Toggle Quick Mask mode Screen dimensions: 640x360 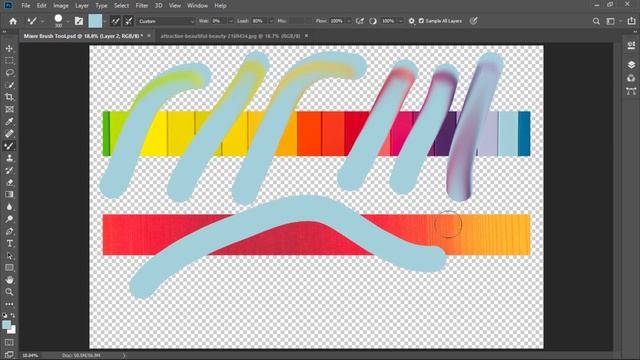pos(9,342)
